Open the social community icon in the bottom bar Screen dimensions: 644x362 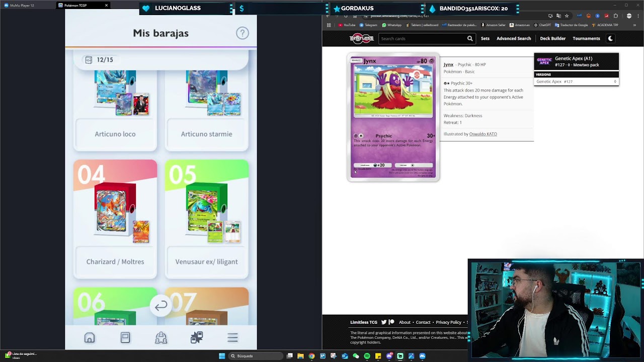coord(161,338)
